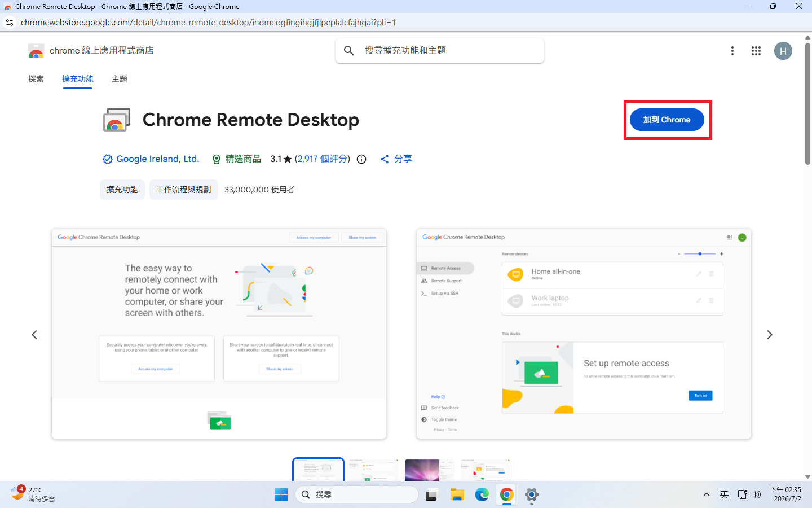Image resolution: width=812 pixels, height=508 pixels.
Task: Click the 精選商品 featured label
Action: pos(243,159)
